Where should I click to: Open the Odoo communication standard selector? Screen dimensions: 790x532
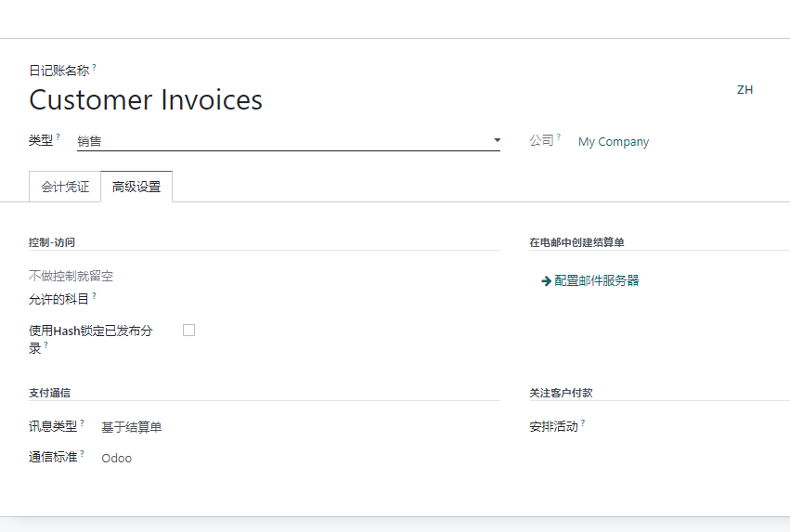(116, 458)
